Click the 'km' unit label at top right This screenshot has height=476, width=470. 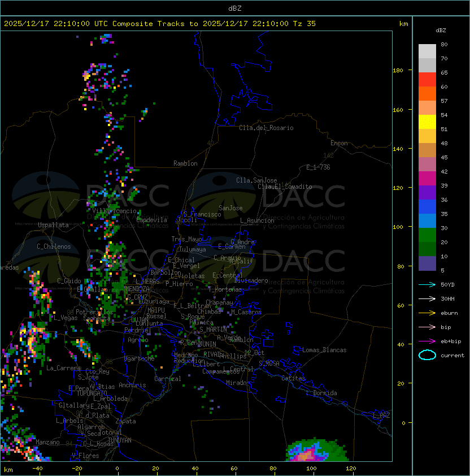click(403, 23)
